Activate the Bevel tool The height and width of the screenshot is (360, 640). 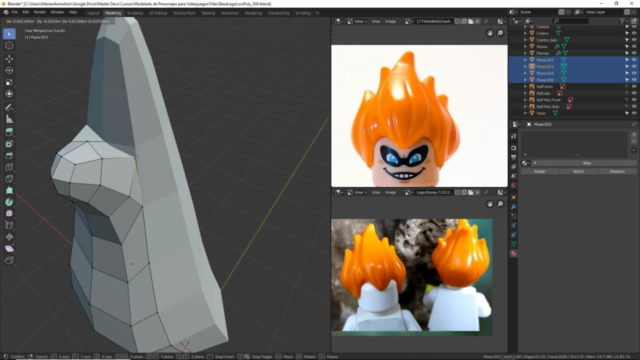click(9, 156)
